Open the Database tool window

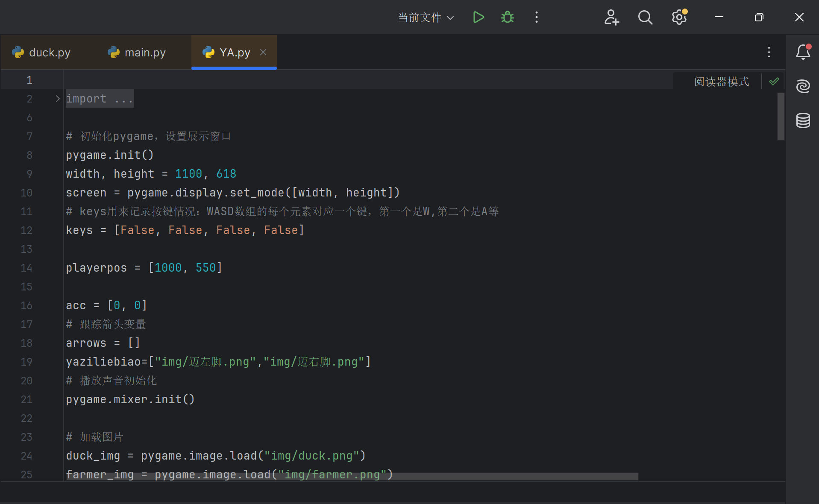[x=803, y=120]
